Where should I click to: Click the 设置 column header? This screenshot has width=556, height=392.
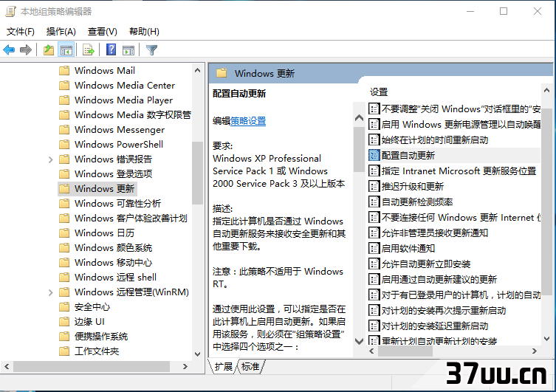click(x=379, y=92)
